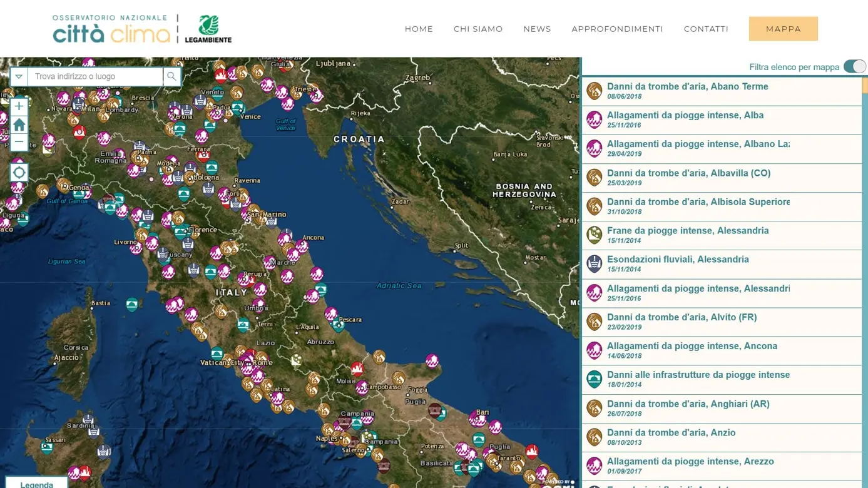Screen dimensions: 868x488
Task: Click the MAPPA button
Action: click(783, 29)
